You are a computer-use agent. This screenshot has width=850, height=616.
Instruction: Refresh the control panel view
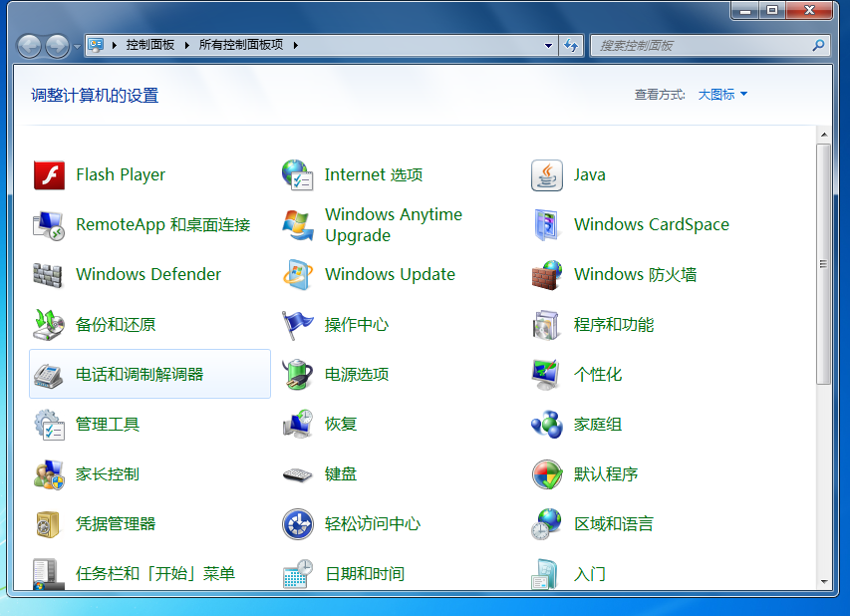[x=571, y=46]
